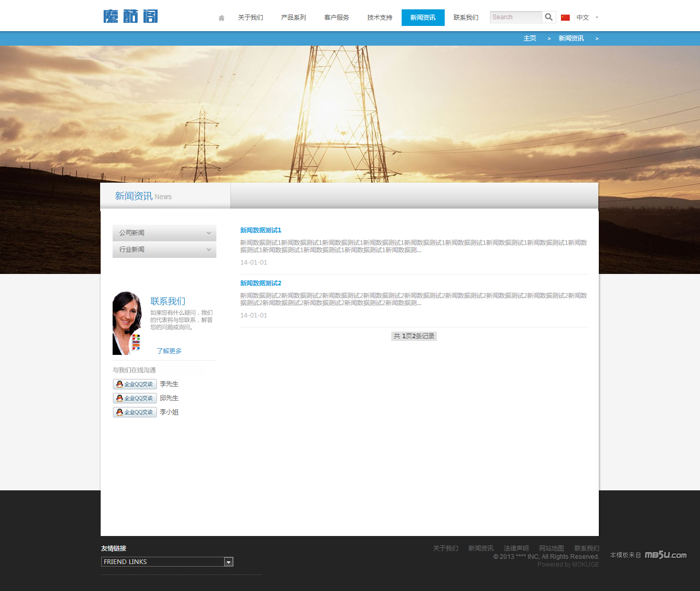
Task: Open the 关于我们 menu item
Action: coord(251,18)
